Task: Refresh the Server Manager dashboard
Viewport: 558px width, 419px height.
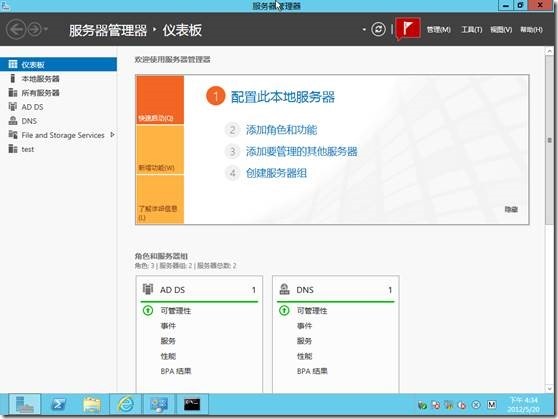Action: tap(378, 29)
